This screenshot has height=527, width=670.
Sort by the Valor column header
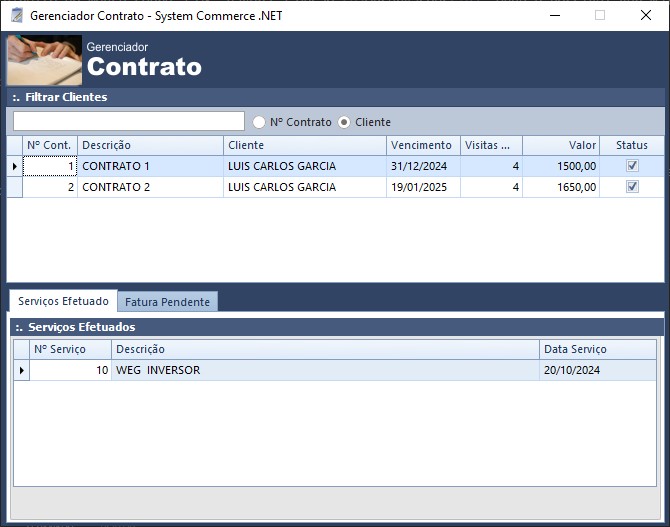point(561,145)
